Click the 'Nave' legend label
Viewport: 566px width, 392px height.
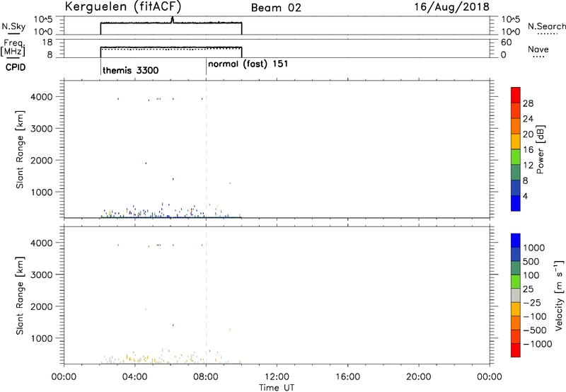click(538, 50)
